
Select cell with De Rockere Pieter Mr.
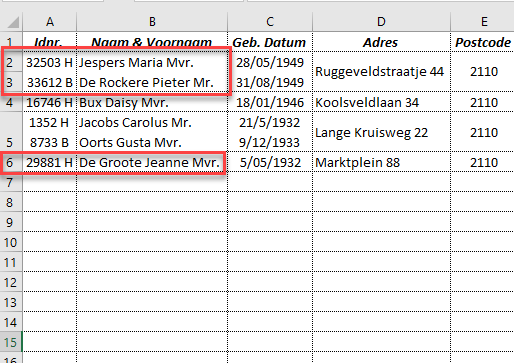pos(152,82)
